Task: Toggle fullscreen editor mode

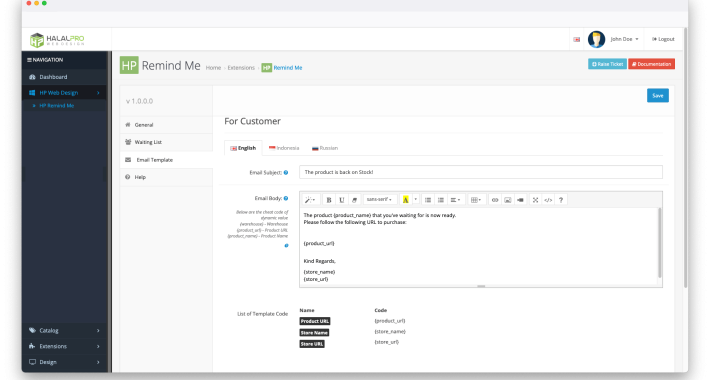Action: pos(535,200)
